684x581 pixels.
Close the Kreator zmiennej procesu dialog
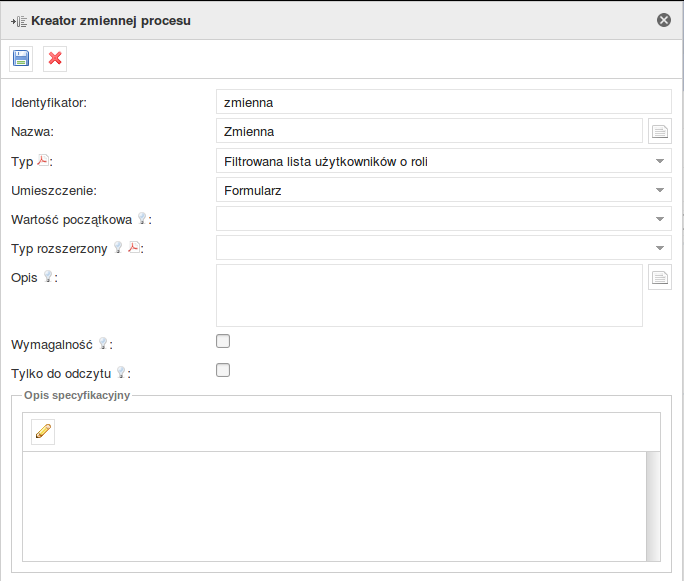point(663,20)
